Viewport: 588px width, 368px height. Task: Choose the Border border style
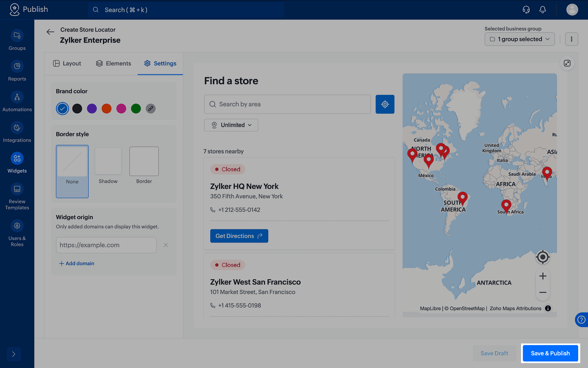point(144,166)
